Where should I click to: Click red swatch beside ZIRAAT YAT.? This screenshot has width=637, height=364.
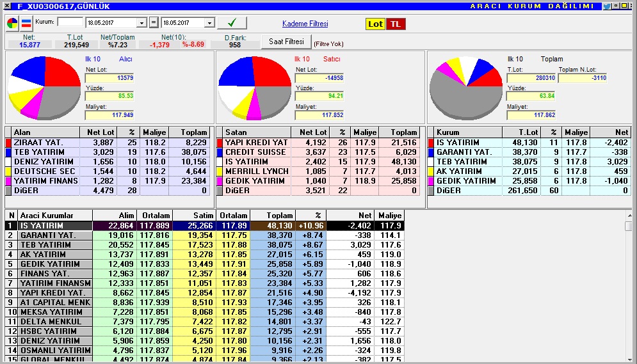9,143
